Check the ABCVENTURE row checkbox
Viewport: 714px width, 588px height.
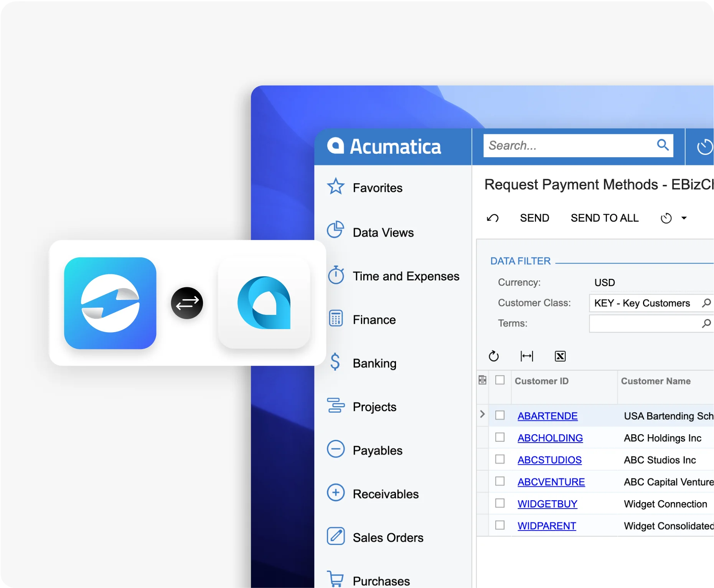tap(500, 481)
